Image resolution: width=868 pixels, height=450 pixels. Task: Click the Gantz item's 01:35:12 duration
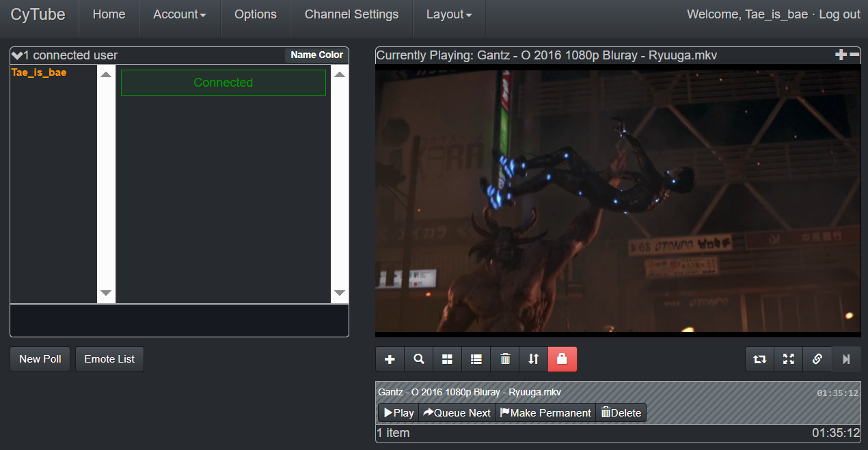coord(837,393)
